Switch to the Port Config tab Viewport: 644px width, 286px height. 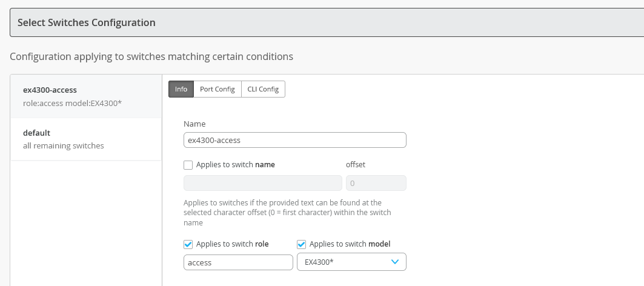pos(217,89)
